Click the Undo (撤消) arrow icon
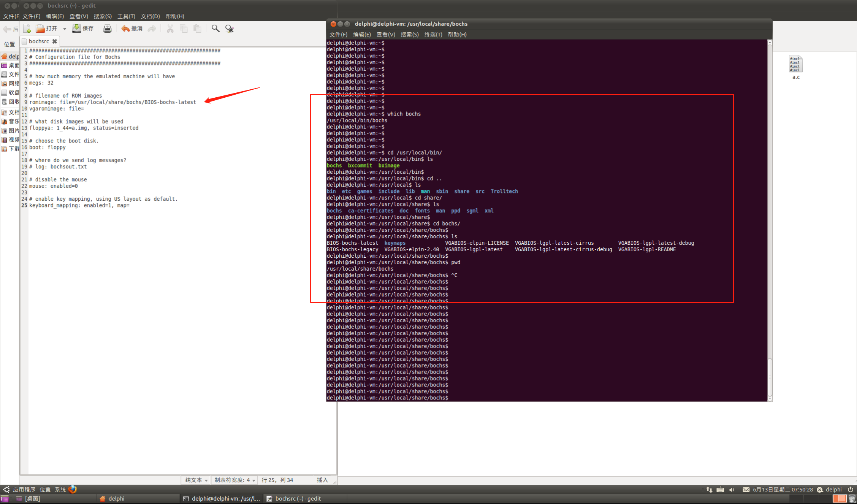The image size is (857, 504). (125, 29)
